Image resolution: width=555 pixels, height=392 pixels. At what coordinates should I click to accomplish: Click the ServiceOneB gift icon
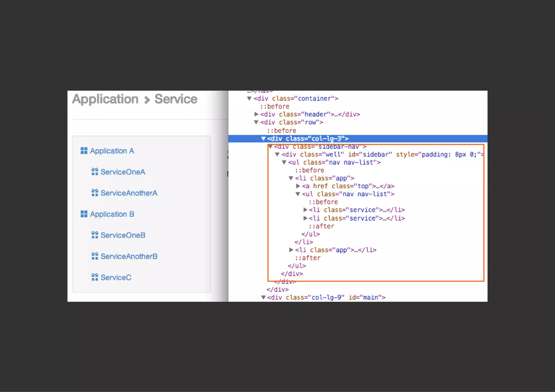pyautogui.click(x=95, y=235)
